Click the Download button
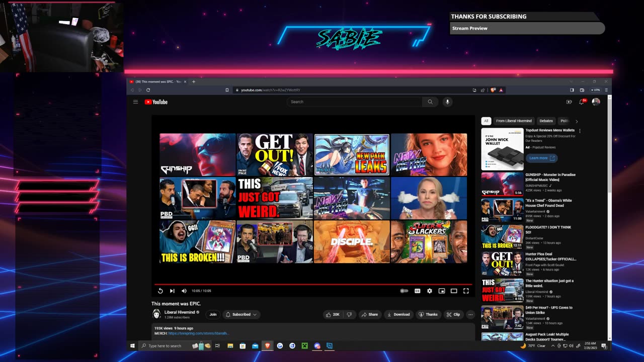The height and width of the screenshot is (362, 644). tap(398, 314)
